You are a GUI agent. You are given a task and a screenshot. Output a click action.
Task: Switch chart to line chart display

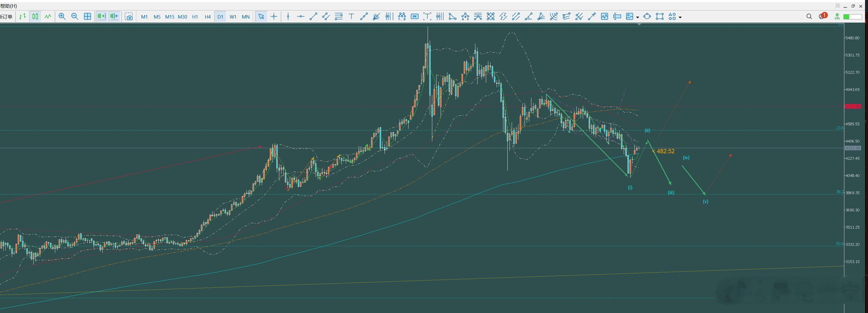click(x=48, y=16)
